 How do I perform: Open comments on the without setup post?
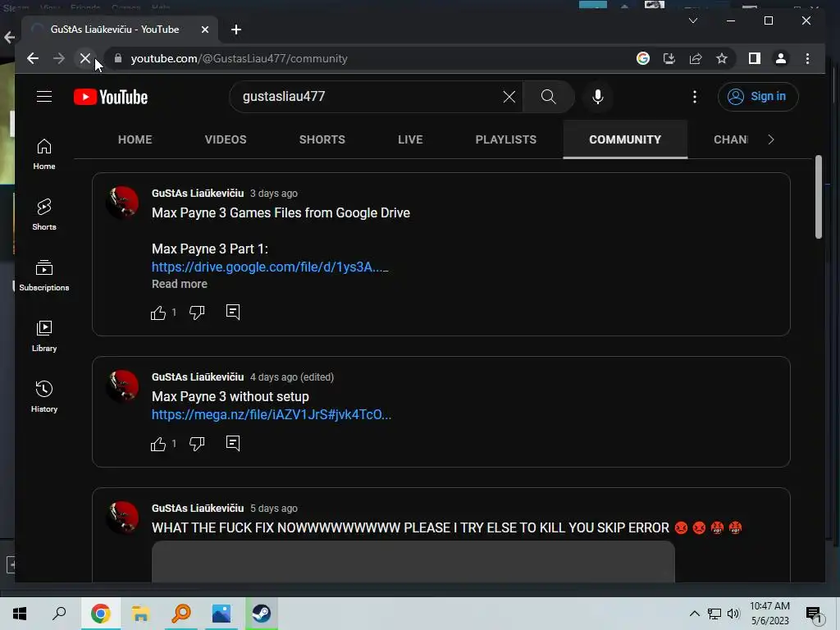click(232, 443)
